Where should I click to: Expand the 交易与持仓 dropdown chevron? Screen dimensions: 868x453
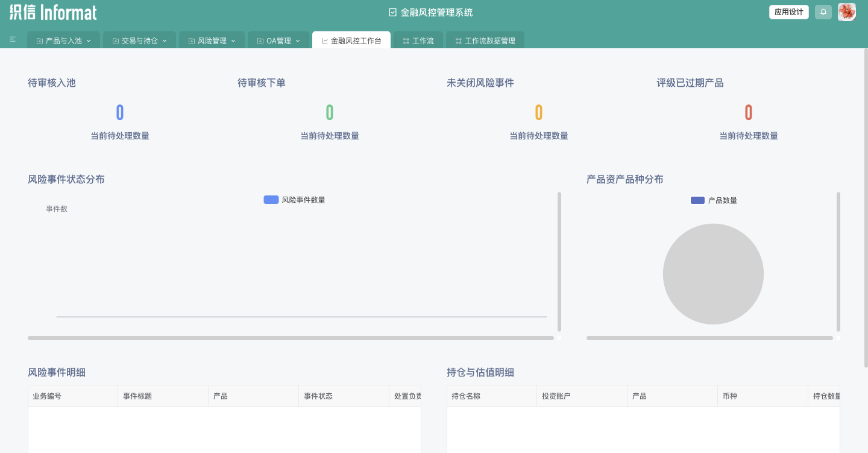coord(165,41)
